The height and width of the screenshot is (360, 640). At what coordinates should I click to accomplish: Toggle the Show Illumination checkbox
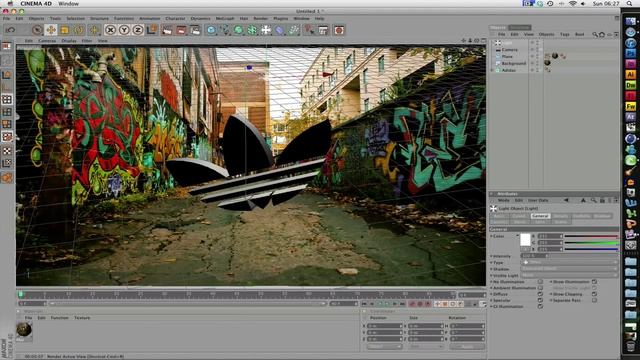click(594, 282)
